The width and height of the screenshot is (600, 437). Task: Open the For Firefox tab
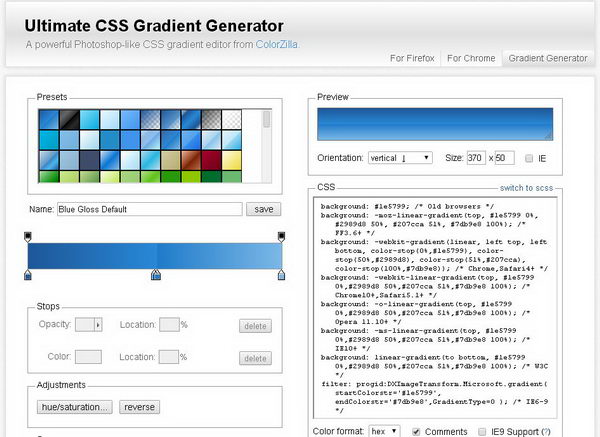coord(412,58)
